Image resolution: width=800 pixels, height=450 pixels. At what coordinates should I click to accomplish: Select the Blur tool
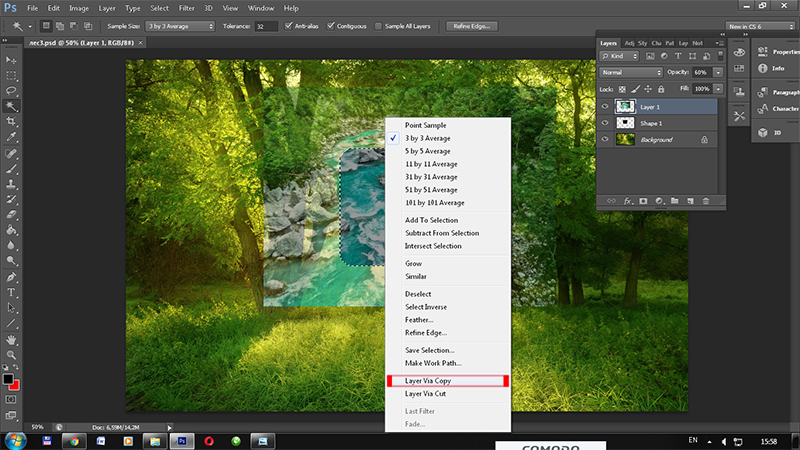coord(11,245)
